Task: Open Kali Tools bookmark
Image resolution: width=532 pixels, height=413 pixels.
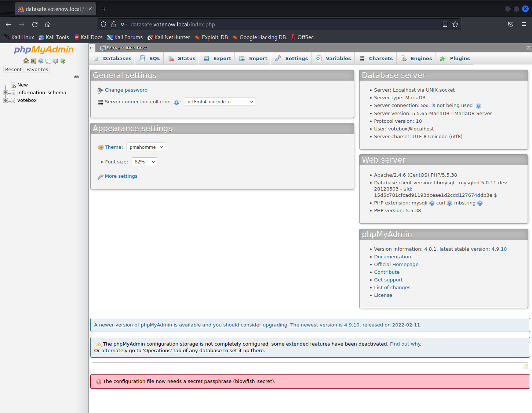Action: [x=54, y=37]
